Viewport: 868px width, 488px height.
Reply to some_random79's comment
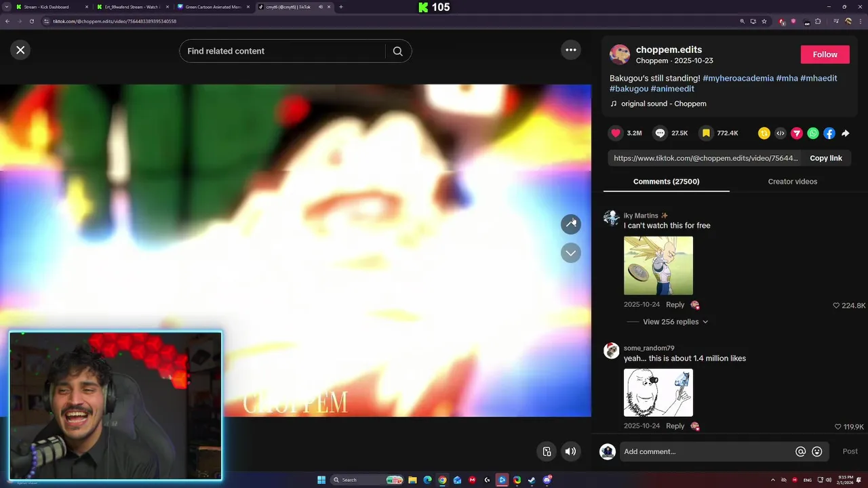[675, 426]
